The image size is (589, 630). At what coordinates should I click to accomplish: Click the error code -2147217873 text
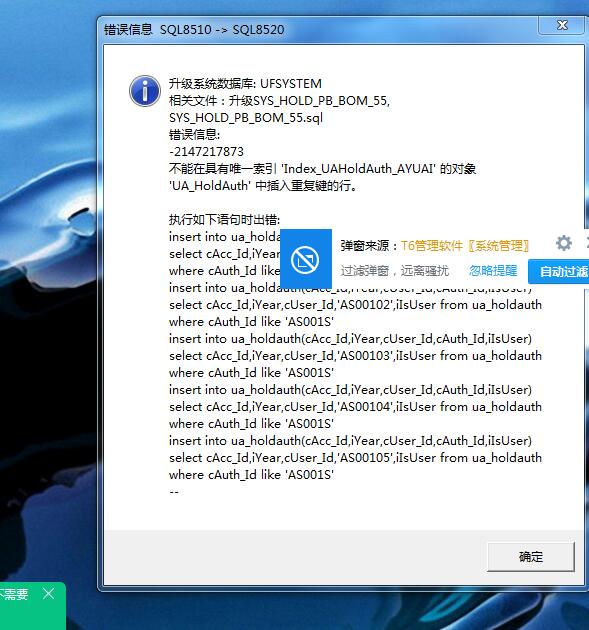click(206, 151)
